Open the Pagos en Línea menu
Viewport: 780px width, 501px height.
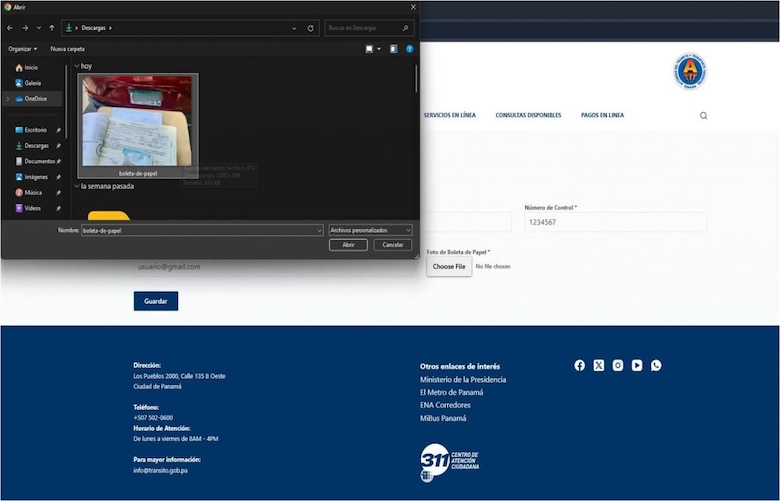tap(602, 115)
